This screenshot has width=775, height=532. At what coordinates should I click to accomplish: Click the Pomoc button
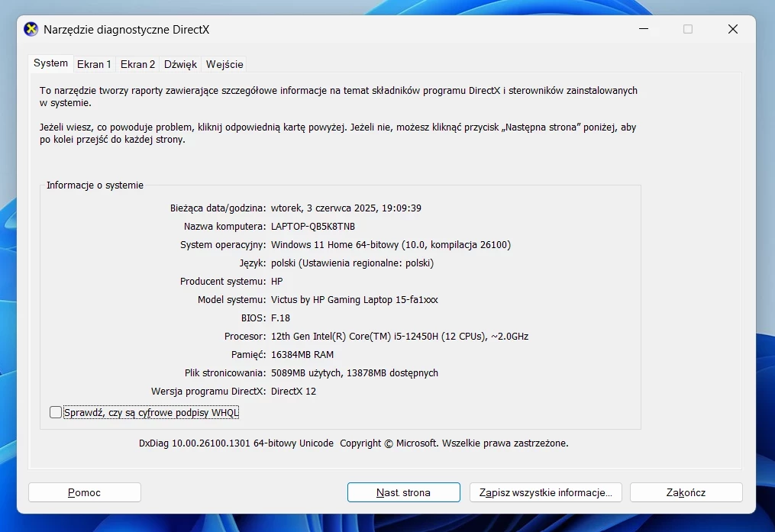85,492
